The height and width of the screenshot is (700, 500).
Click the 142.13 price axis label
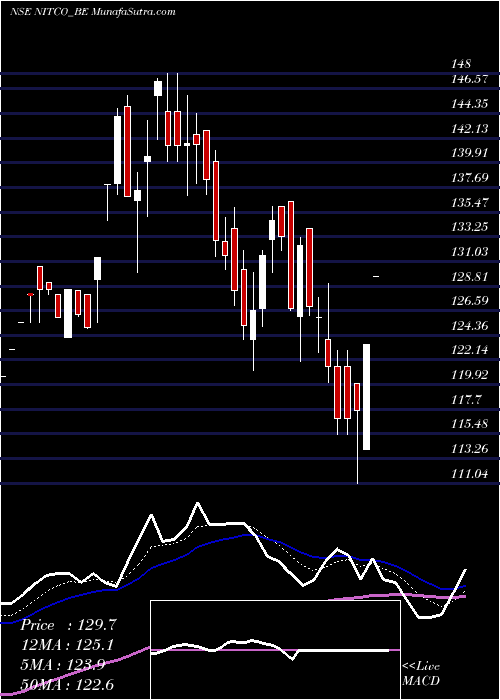tap(470, 129)
